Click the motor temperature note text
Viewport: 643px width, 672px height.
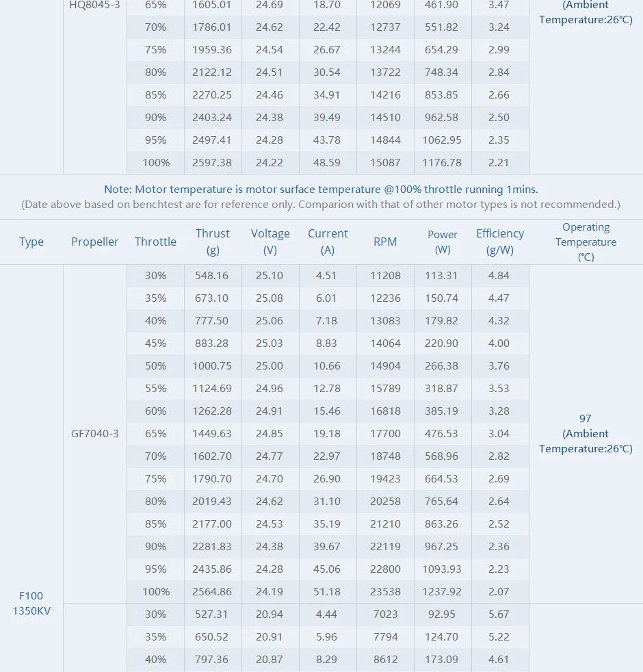[x=321, y=189]
